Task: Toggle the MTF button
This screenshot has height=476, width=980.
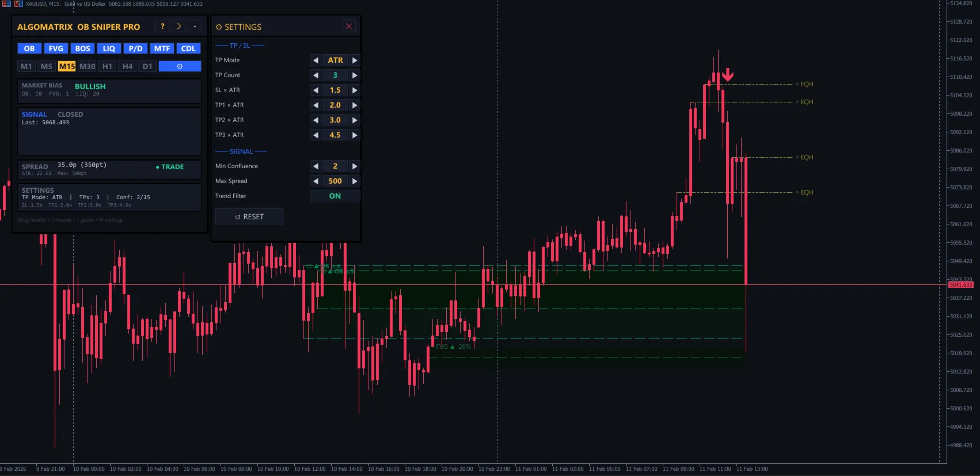Action: click(x=162, y=48)
